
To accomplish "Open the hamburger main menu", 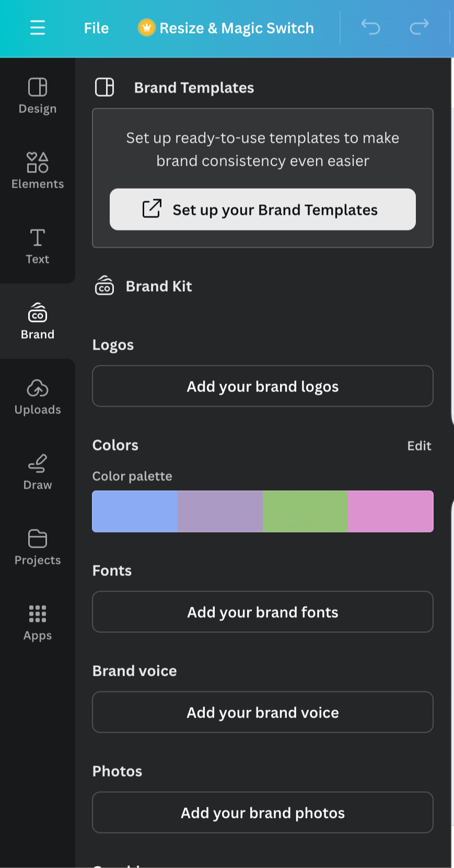I will 38,28.
